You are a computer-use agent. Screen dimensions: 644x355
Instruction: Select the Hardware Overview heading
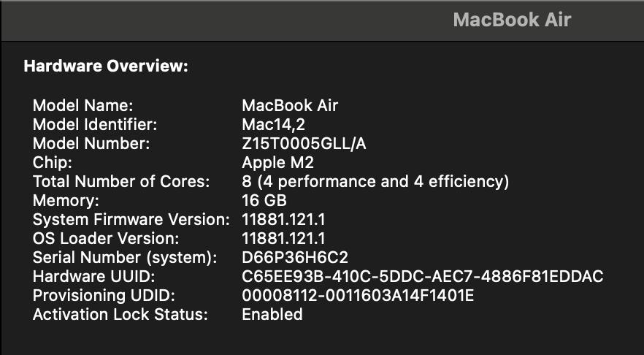click(x=106, y=66)
